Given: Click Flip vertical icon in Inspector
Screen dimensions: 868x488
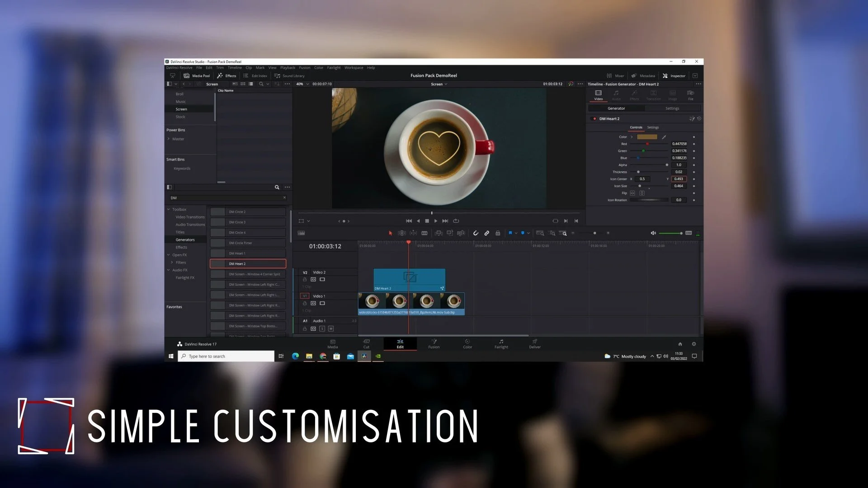Looking at the screenshot, I should (642, 193).
